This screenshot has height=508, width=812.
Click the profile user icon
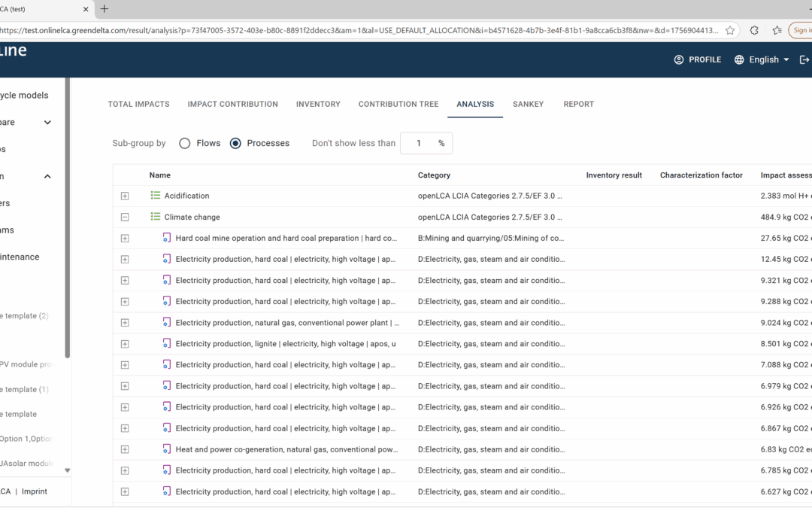[x=679, y=59]
